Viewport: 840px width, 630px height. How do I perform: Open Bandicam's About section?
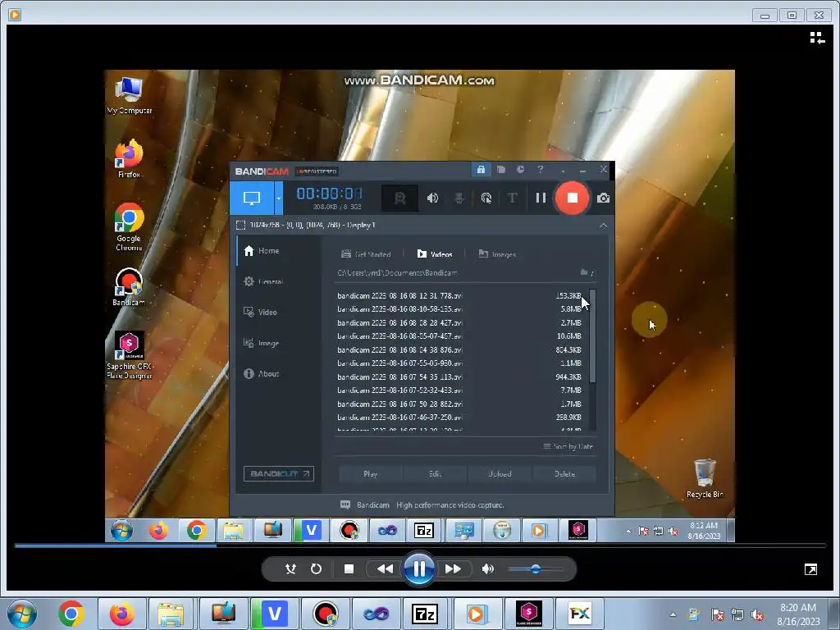click(x=262, y=373)
